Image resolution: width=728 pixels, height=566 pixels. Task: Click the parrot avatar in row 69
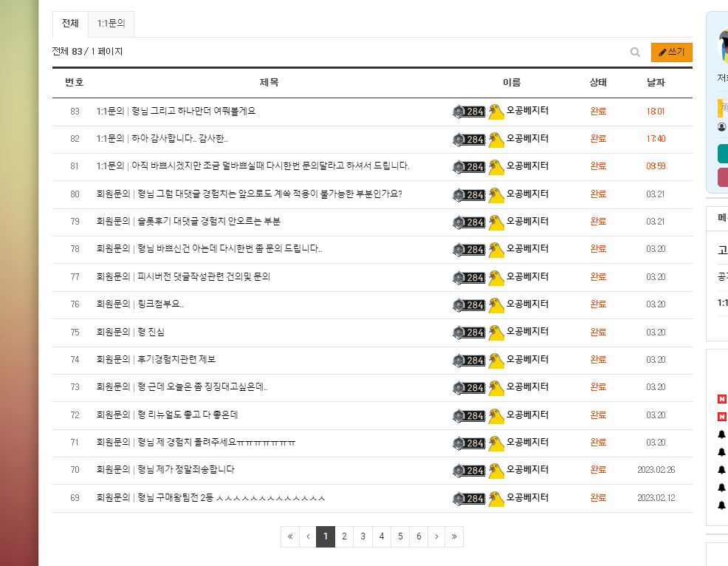point(496,498)
